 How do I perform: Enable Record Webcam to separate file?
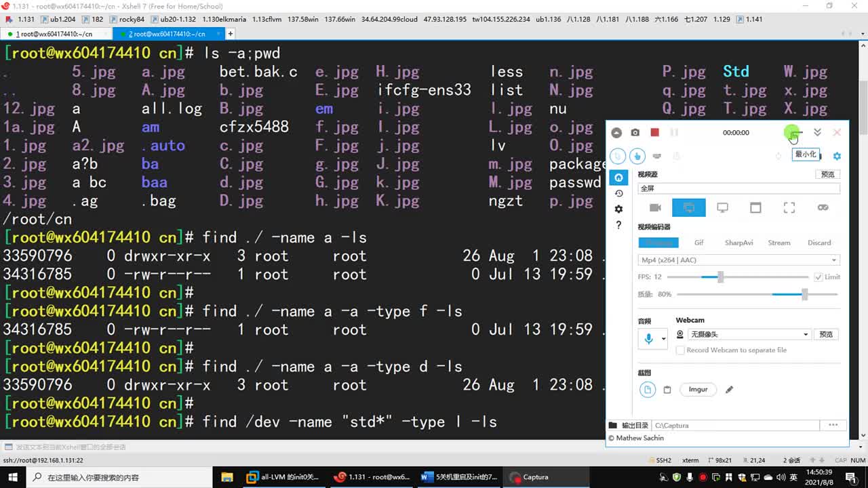680,350
